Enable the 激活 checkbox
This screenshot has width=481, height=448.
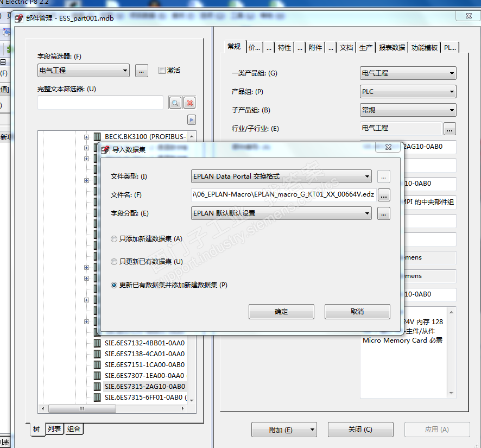[x=162, y=70]
